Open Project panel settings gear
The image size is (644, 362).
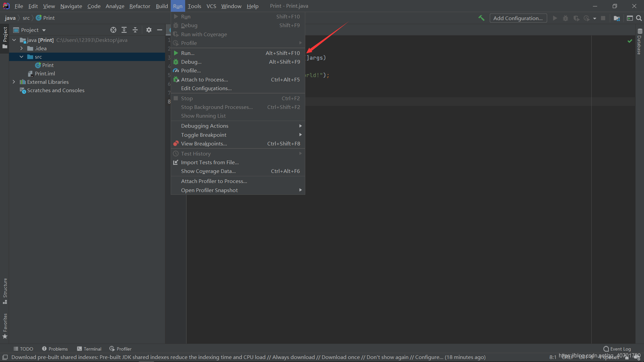pyautogui.click(x=149, y=30)
